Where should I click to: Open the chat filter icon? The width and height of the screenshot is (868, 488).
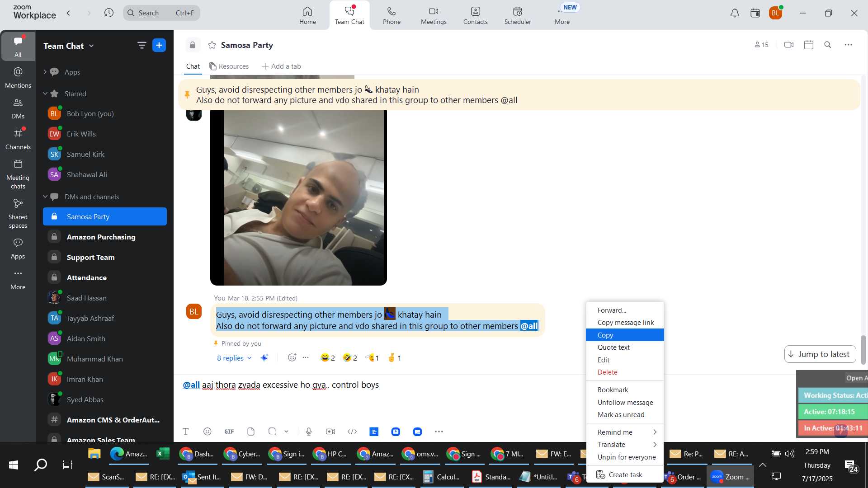pyautogui.click(x=142, y=45)
